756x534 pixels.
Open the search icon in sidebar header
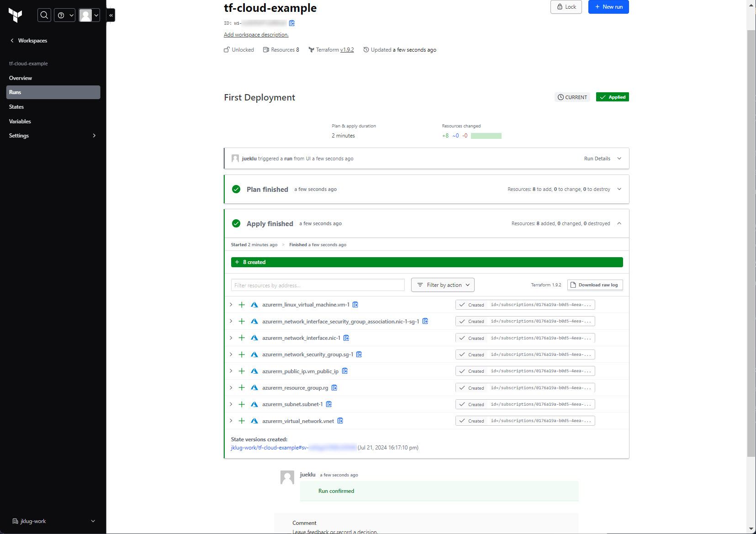[x=44, y=15]
